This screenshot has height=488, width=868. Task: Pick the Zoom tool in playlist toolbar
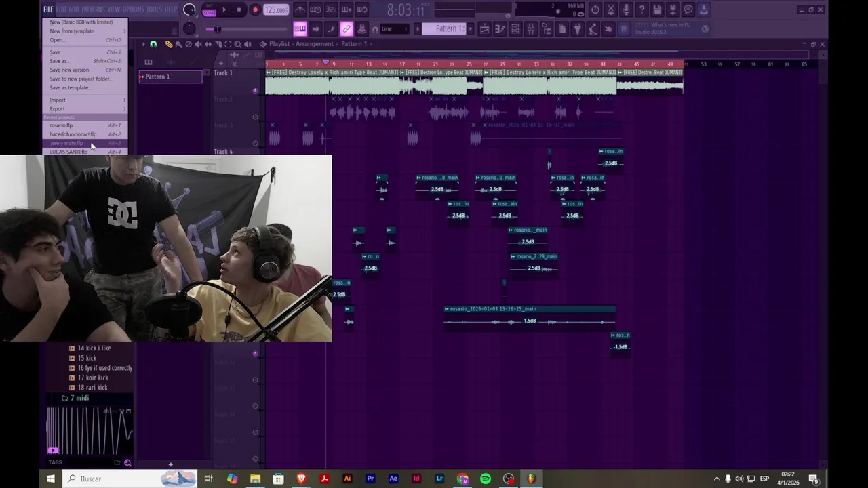click(x=237, y=44)
